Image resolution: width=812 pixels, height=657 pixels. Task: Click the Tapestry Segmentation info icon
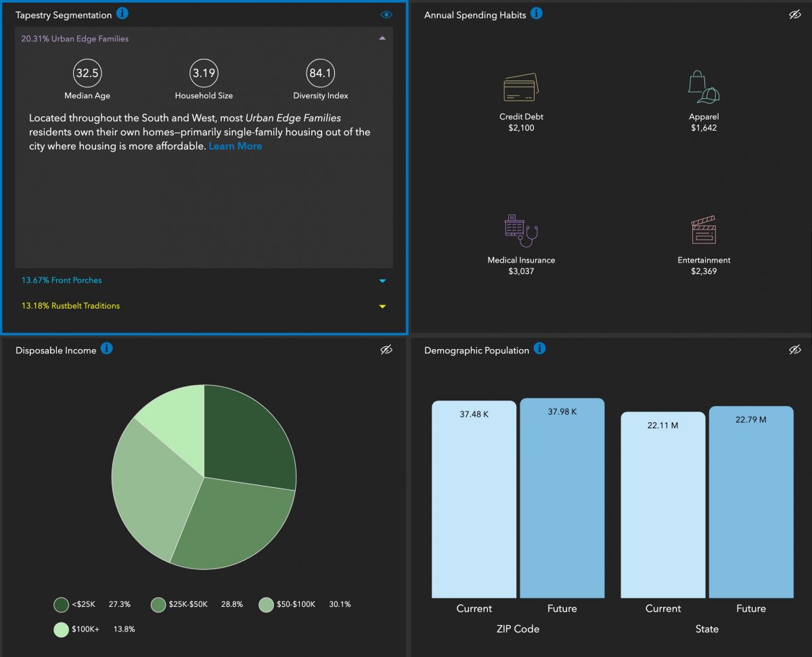click(x=122, y=14)
